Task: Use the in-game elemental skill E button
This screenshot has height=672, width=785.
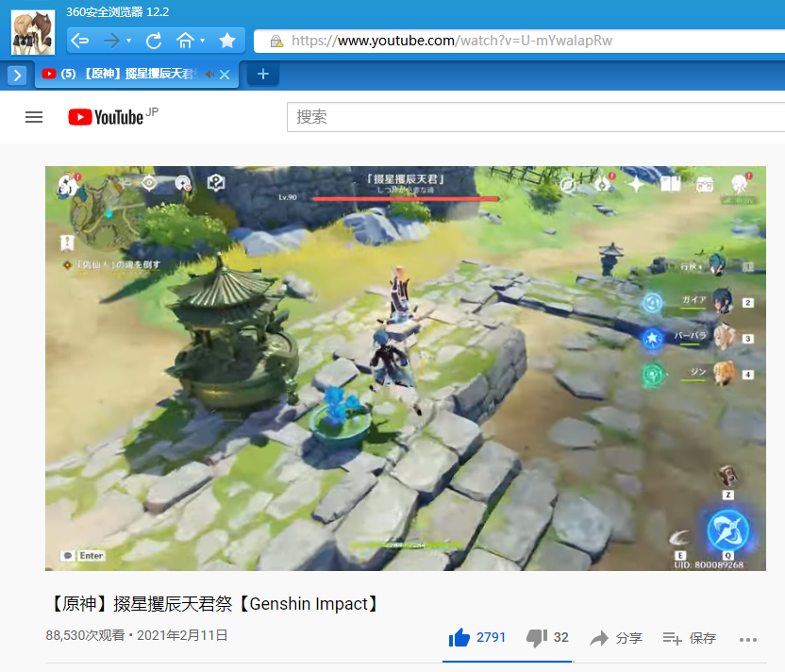Action: tap(679, 540)
